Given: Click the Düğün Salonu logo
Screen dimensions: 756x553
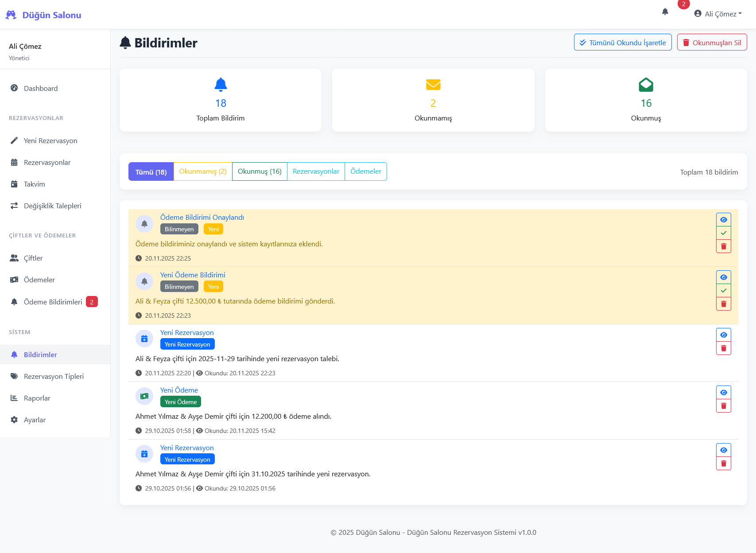Looking at the screenshot, I should click(43, 15).
